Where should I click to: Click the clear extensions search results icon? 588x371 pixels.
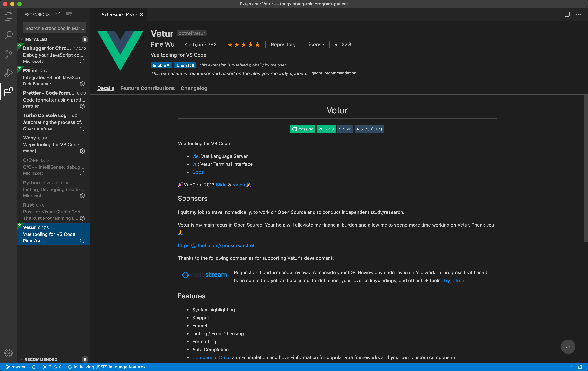(x=69, y=14)
